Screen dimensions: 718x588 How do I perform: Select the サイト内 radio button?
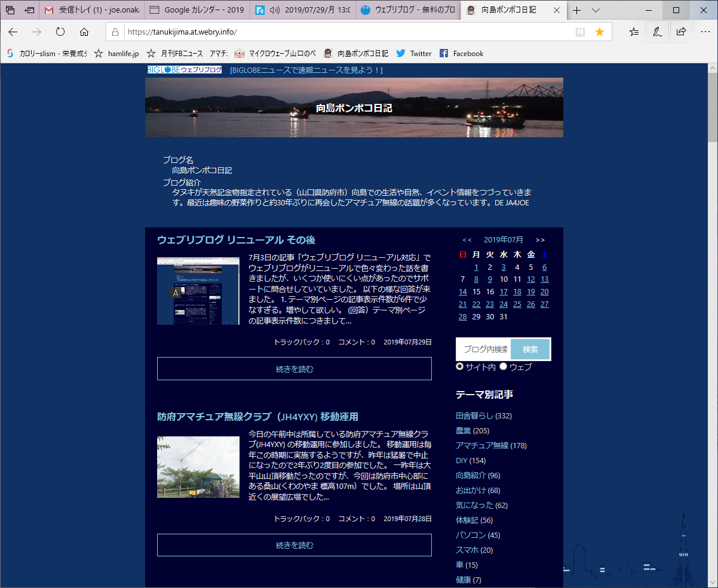459,366
